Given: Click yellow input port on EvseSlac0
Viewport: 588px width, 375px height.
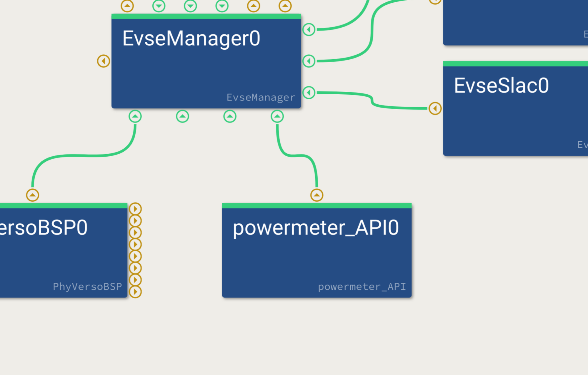Looking at the screenshot, I should (435, 108).
